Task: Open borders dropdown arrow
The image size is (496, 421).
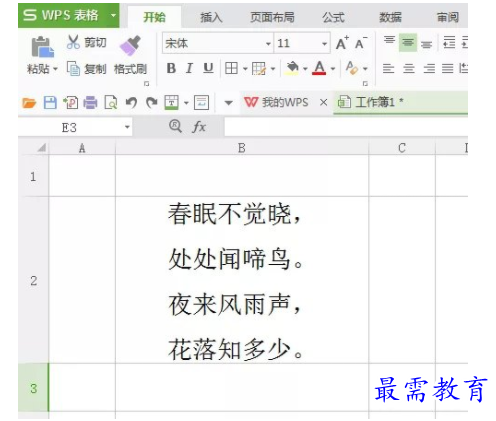Action: [245, 69]
